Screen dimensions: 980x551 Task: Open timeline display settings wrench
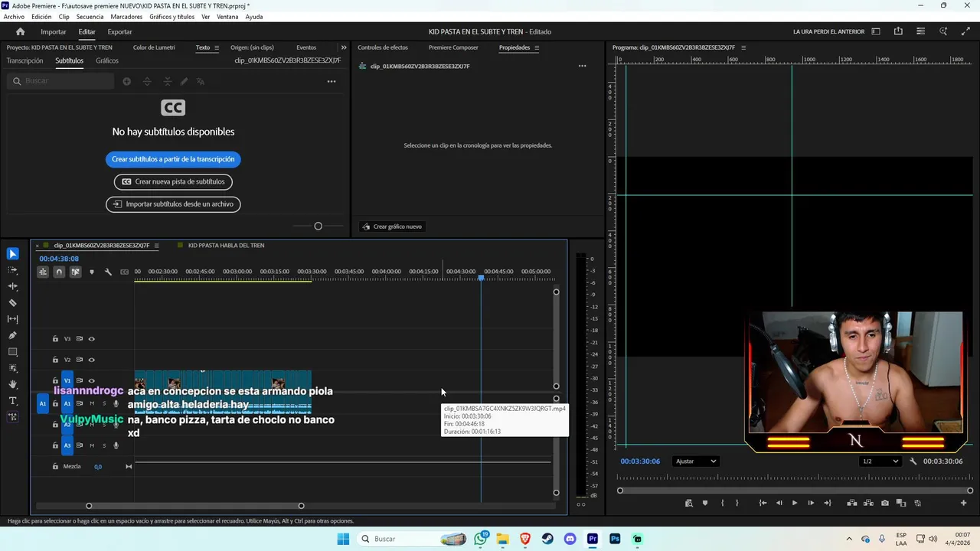tap(108, 272)
